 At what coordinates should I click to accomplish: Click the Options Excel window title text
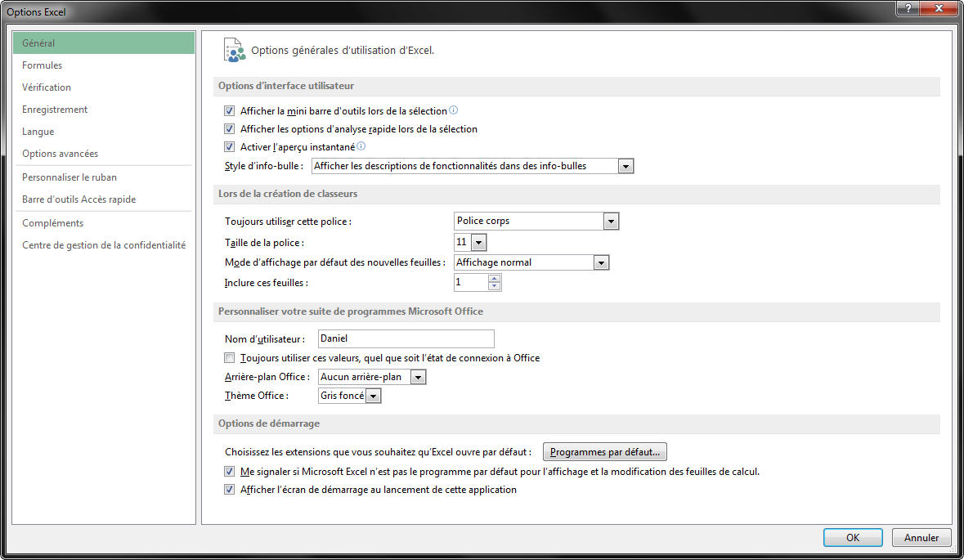click(x=36, y=11)
